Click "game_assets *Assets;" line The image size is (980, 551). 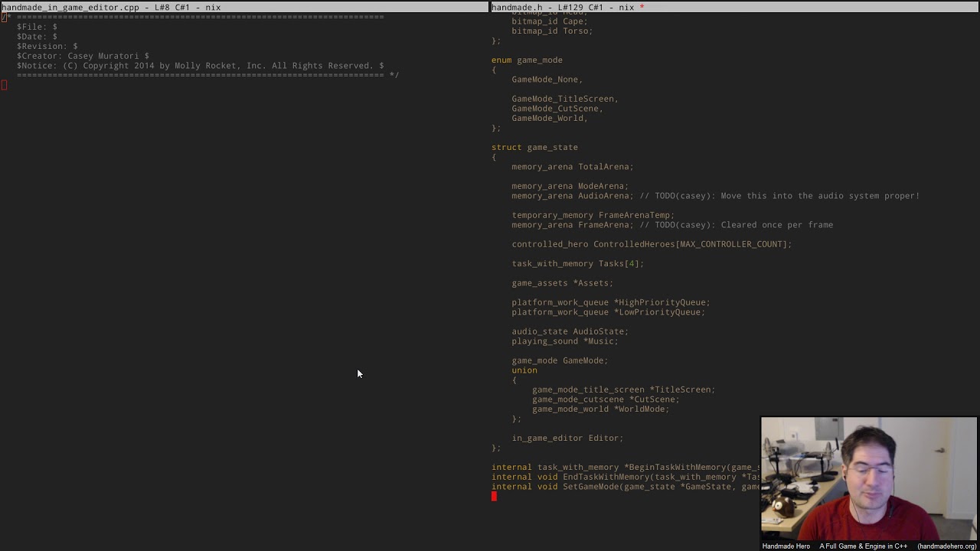562,283
